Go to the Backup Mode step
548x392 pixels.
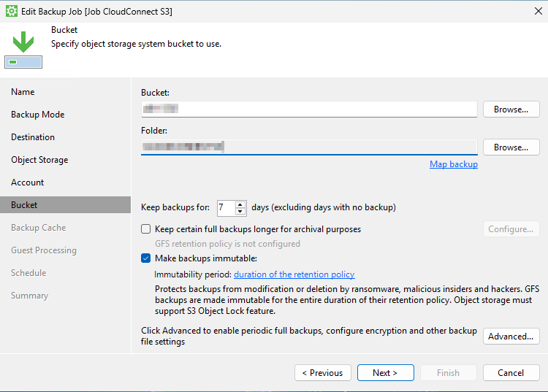pos(38,115)
